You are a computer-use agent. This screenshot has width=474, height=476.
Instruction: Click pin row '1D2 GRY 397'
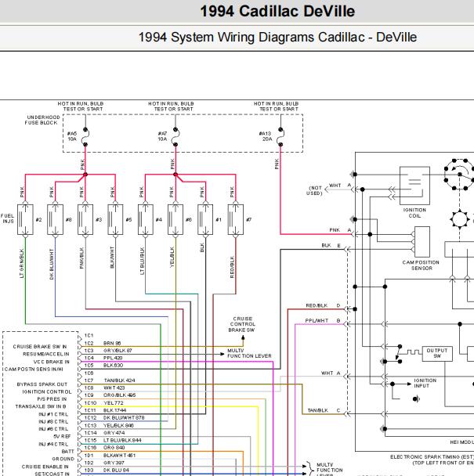pyautogui.click(x=104, y=463)
